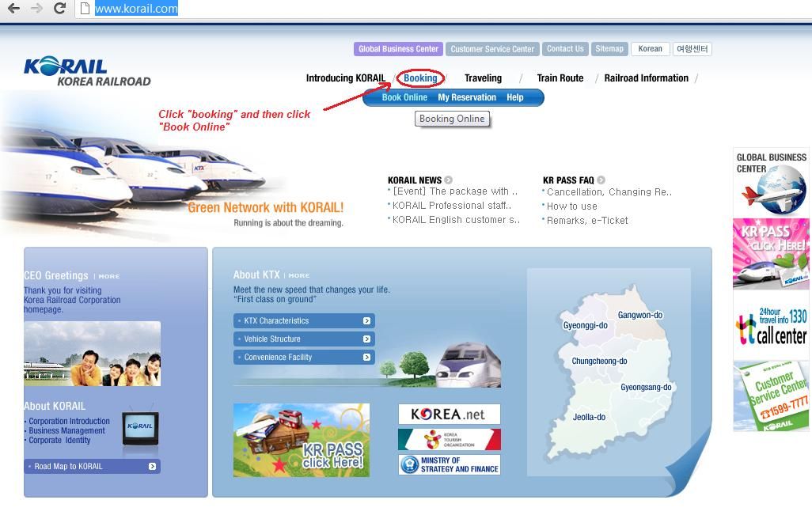This screenshot has height=515, width=812.
Task: Click the arrow icon beside KR PASS FAQ
Action: point(601,180)
